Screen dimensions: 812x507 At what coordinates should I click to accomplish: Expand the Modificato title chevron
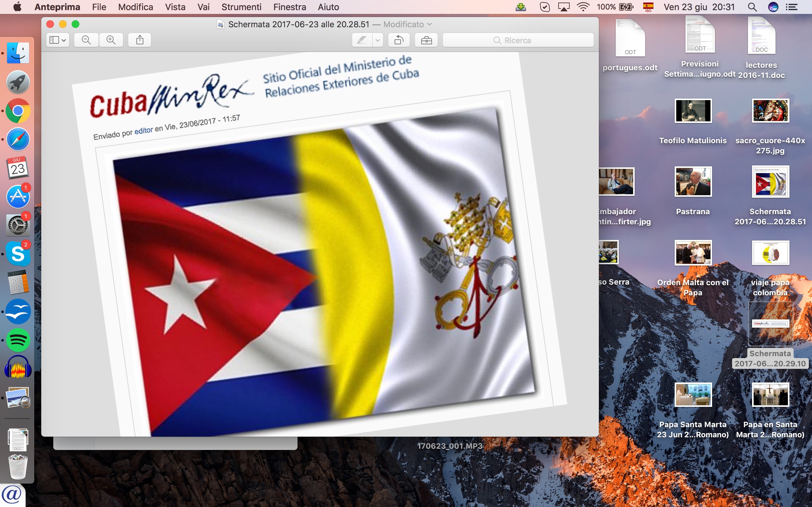tap(429, 24)
